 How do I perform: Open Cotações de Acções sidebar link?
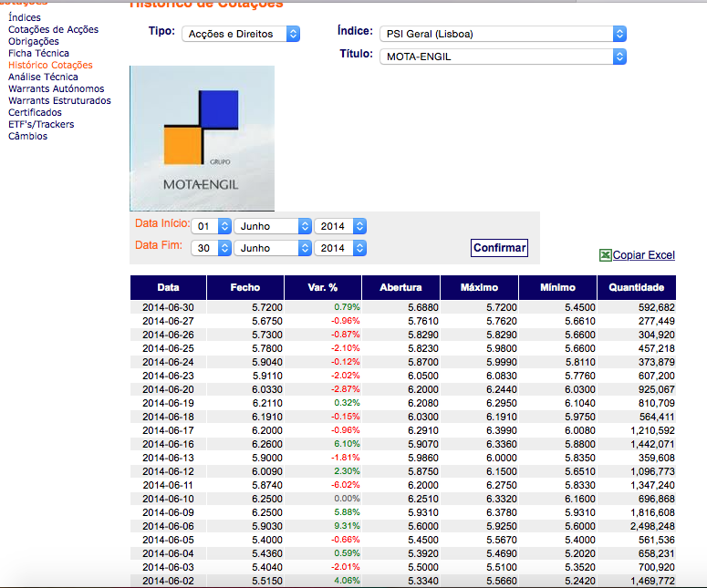pyautogui.click(x=53, y=30)
